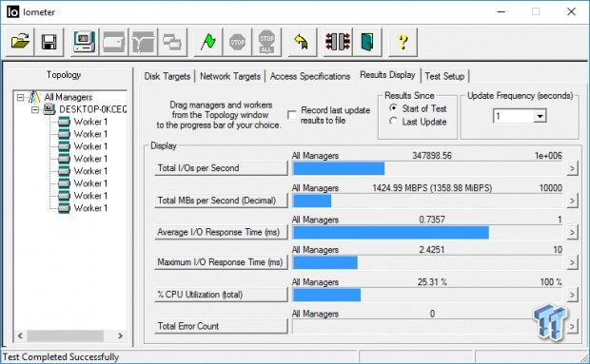Screen dimensions: 590x364
Task: Select the Start of Test radio button
Action: tap(393, 107)
